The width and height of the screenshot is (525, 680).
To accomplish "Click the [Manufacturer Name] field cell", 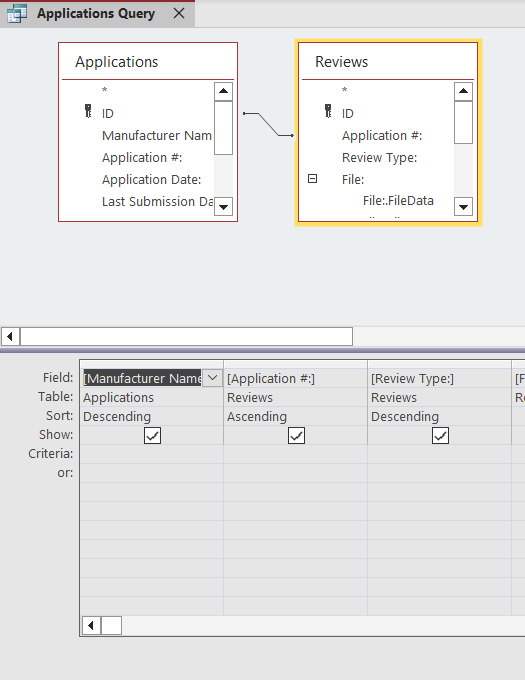I will (x=142, y=378).
